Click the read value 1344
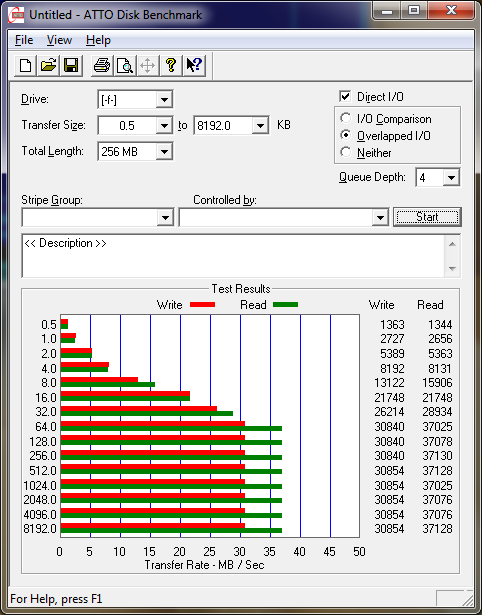 click(440, 325)
